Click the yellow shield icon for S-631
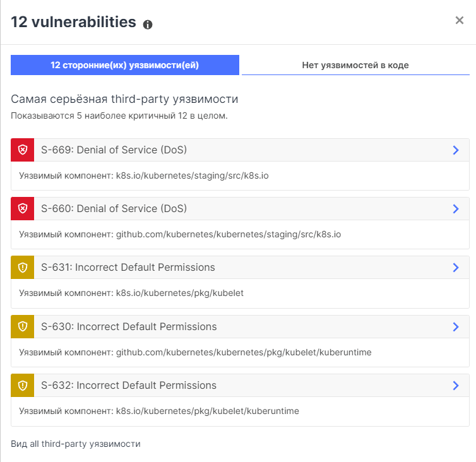The height and width of the screenshot is (462, 476). (23, 268)
